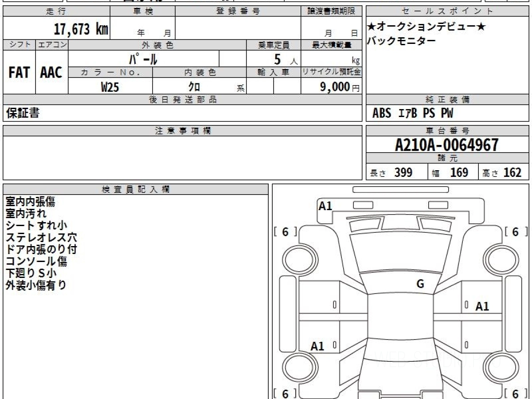Screen dimensions: 532x399
Task: Click the [6] tire marker at lower left
Action: [285, 394]
